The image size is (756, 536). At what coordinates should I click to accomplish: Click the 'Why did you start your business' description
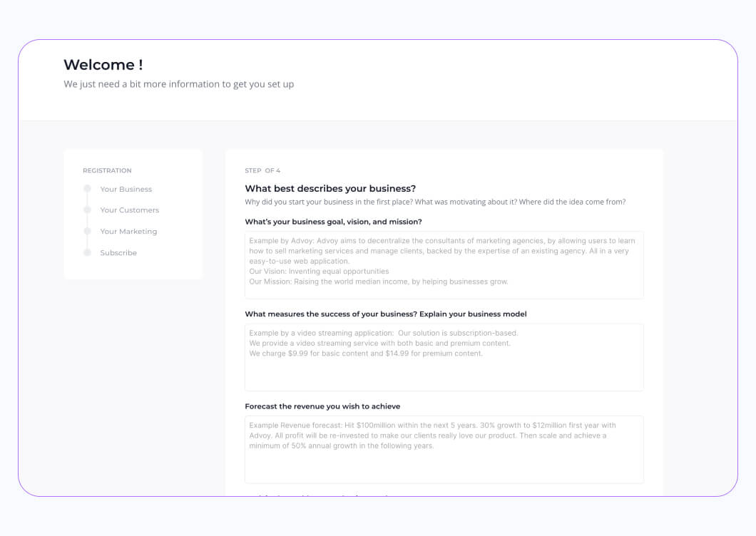(x=435, y=202)
